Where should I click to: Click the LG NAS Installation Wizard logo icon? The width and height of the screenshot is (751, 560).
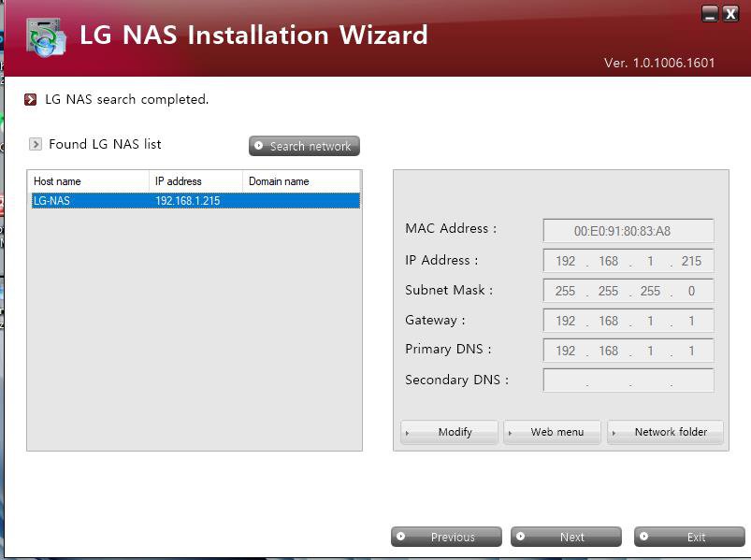coord(46,37)
